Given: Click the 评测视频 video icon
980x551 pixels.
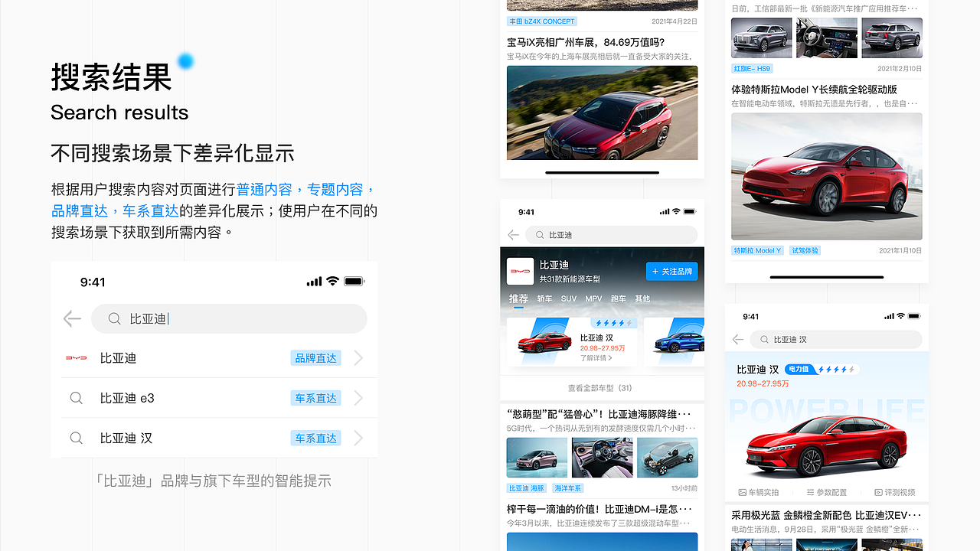Looking at the screenshot, I should pos(878,492).
